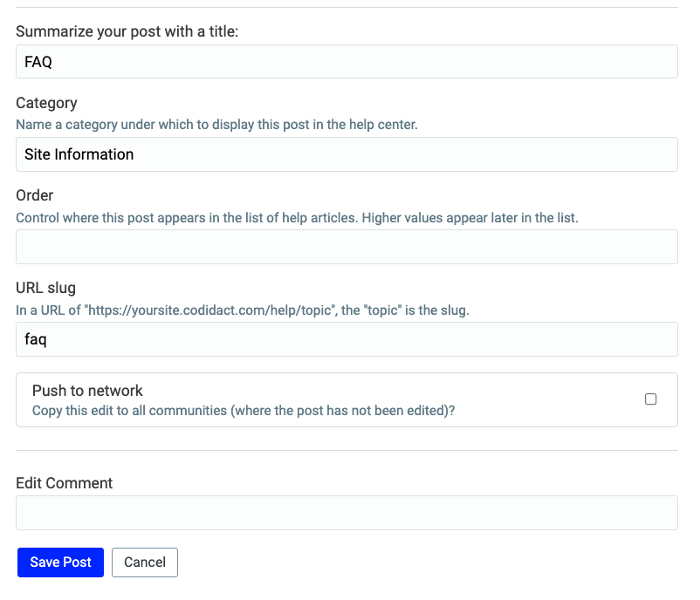Screen dimensions: 700x600
Task: Click the 'Push to network' label text
Action: (x=87, y=391)
